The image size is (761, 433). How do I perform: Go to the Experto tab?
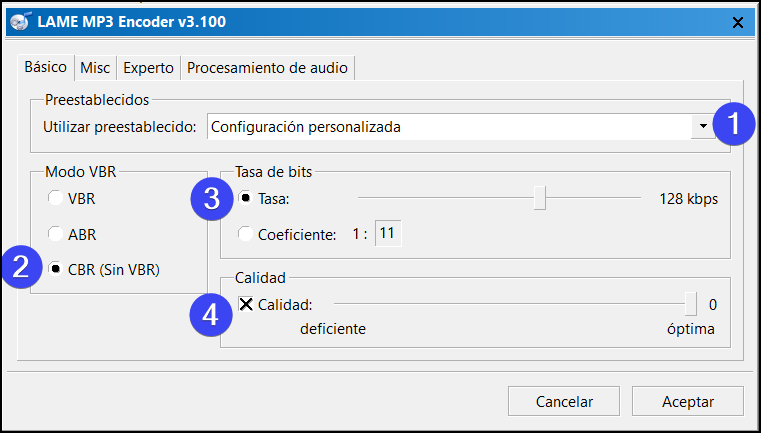149,68
